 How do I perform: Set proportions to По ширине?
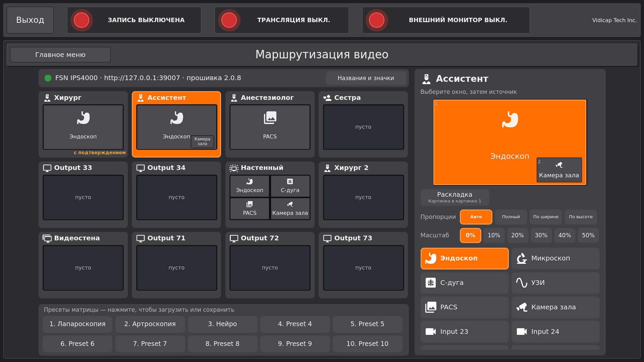point(546,217)
